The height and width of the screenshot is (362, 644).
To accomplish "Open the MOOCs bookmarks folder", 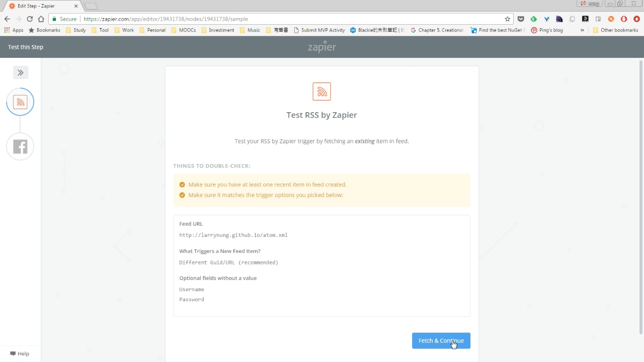I will [184, 30].
